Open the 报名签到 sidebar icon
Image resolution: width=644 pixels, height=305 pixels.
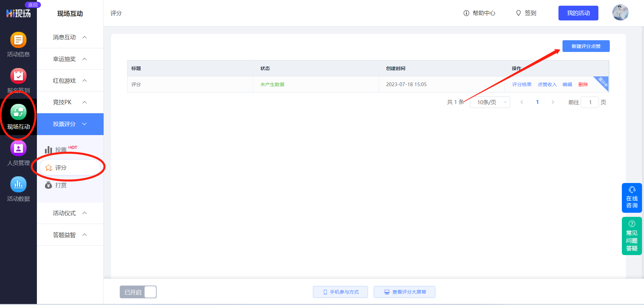click(18, 80)
